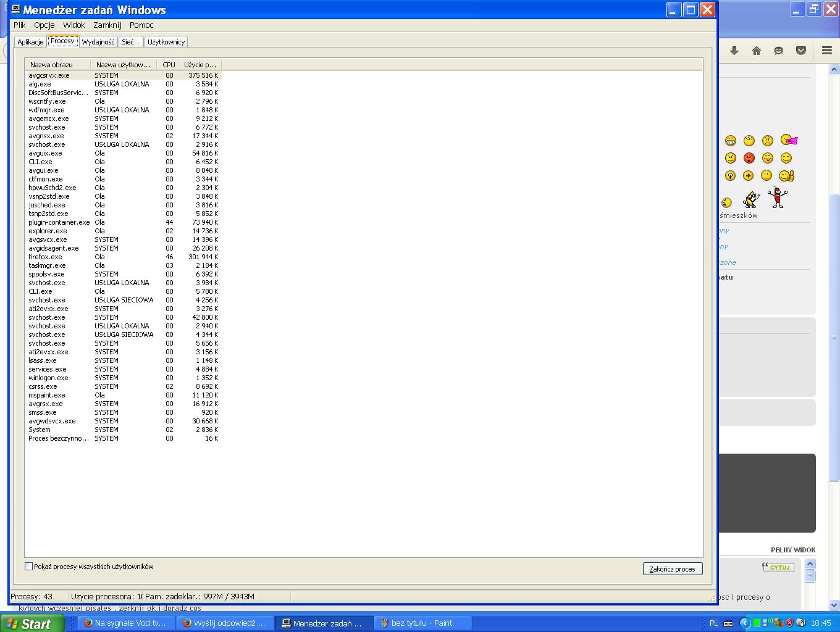Click the Zakończ proces button
This screenshot has width=840, height=632.
672,569
